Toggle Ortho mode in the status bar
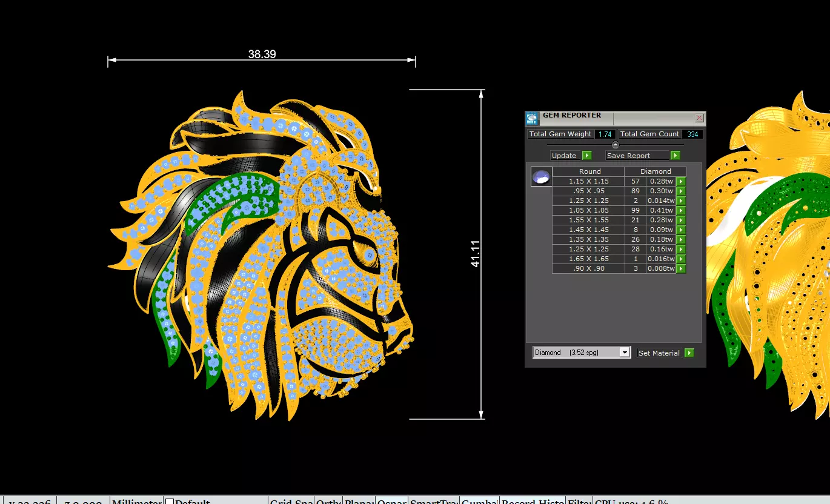Image resolution: width=830 pixels, height=504 pixels. [x=328, y=501]
